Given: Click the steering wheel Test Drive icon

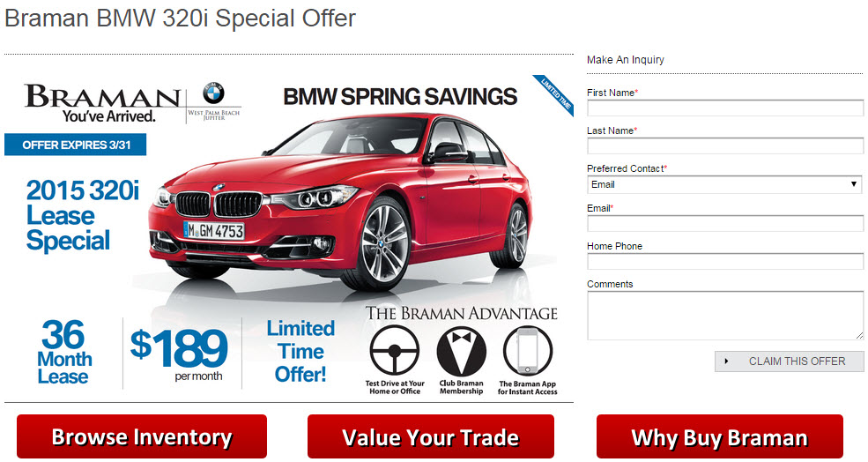Looking at the screenshot, I should (395, 351).
